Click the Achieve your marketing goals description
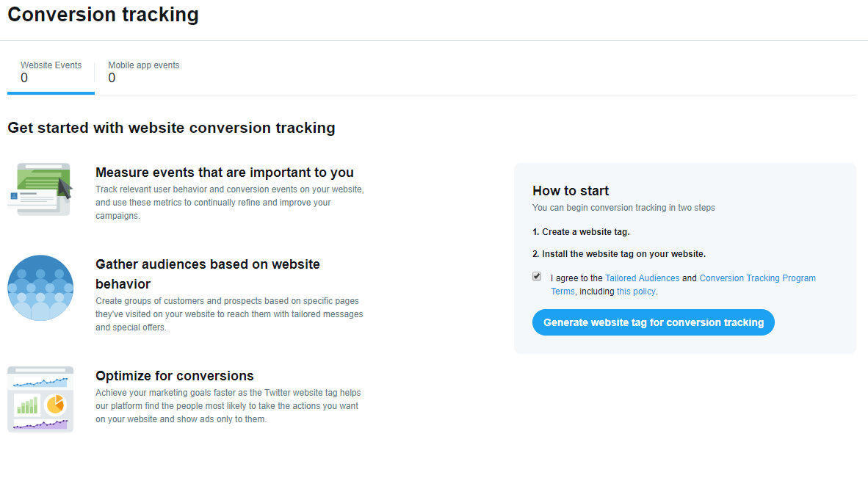The width and height of the screenshot is (868, 478). click(228, 406)
